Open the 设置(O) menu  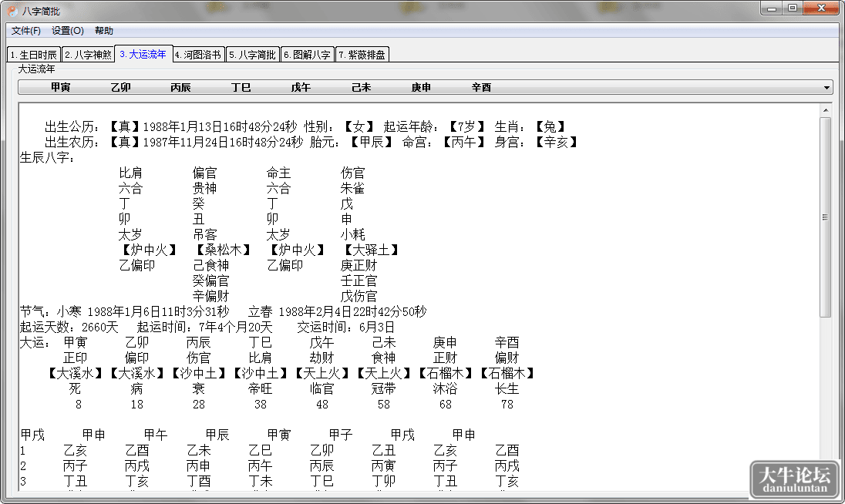pyautogui.click(x=68, y=31)
